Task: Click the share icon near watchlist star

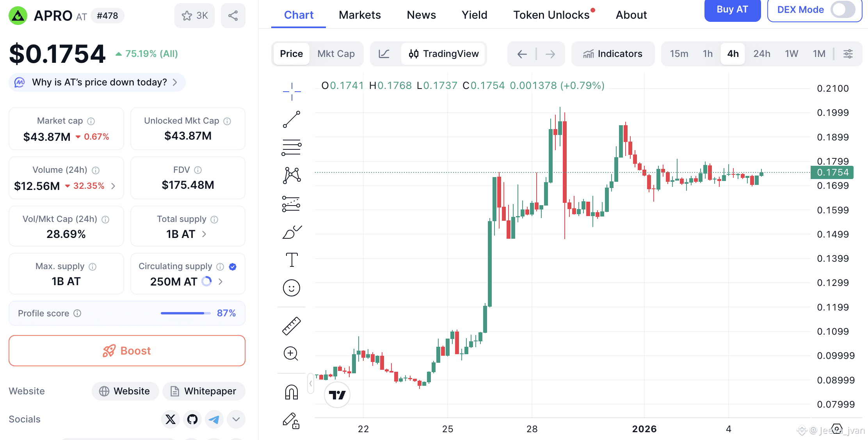Action: click(x=233, y=16)
